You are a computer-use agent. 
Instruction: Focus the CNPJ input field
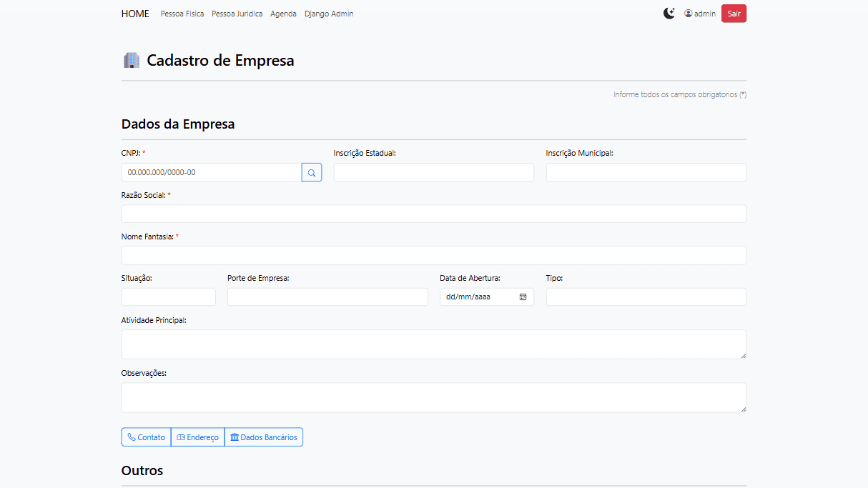coord(211,173)
